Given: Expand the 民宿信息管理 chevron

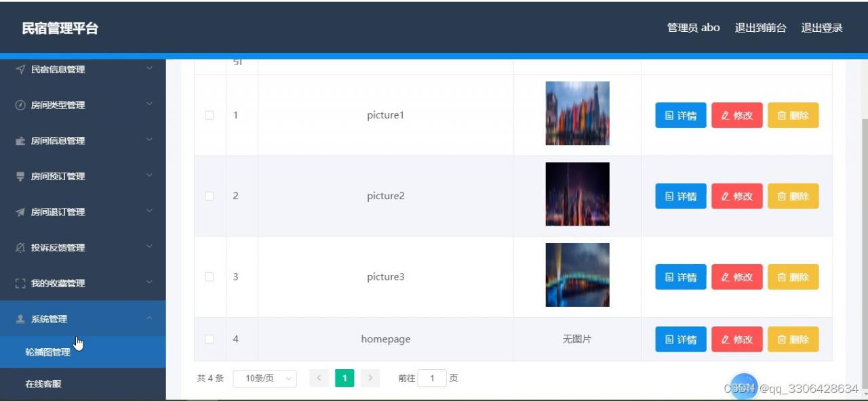Looking at the screenshot, I should click(150, 68).
